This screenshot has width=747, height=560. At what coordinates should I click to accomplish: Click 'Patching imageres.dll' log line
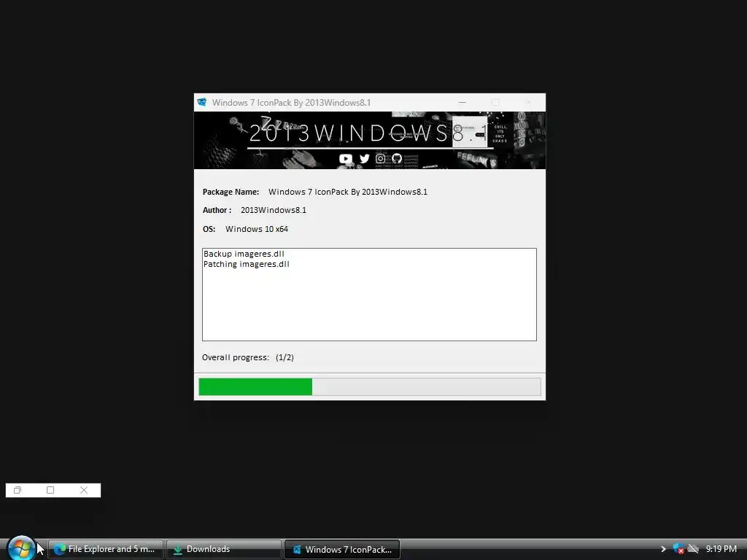point(247,264)
